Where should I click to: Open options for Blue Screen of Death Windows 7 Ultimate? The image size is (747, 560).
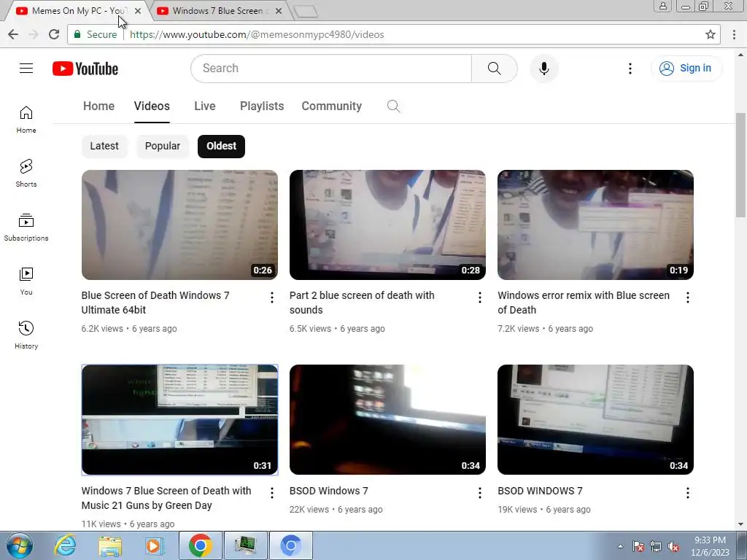tap(271, 297)
